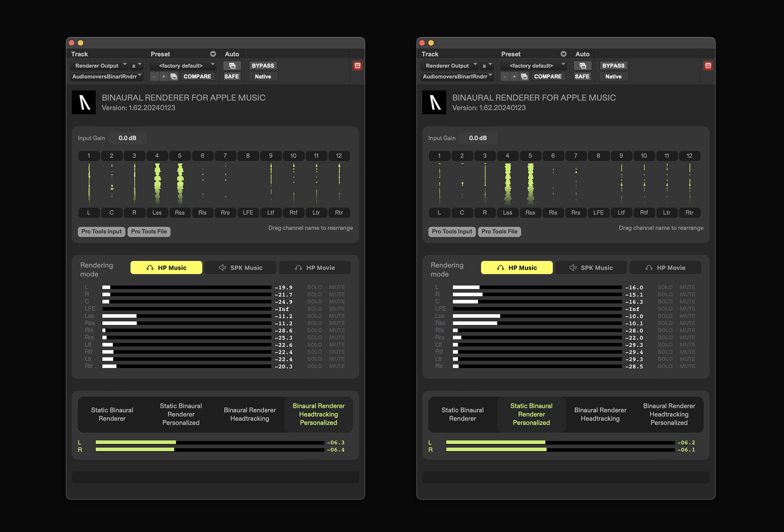The width and height of the screenshot is (784, 532).
Task: Toggle BYPASS in the left plugin window
Action: click(x=263, y=66)
